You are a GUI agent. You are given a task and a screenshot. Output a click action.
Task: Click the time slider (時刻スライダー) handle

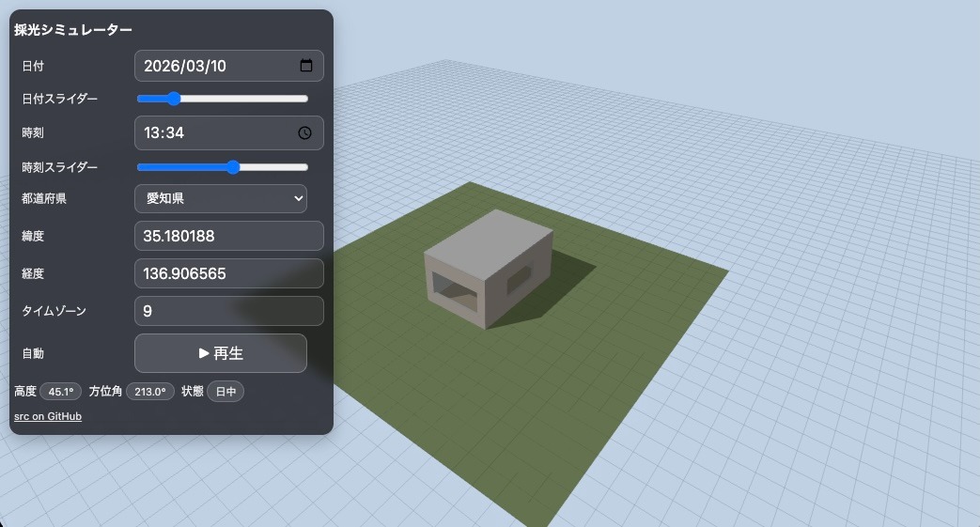(233, 167)
